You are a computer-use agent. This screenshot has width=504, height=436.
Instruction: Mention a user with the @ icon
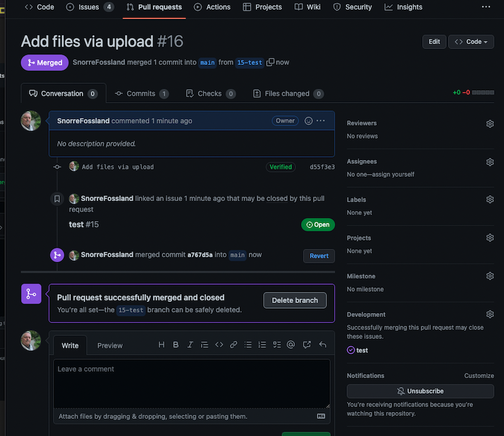tap(291, 345)
